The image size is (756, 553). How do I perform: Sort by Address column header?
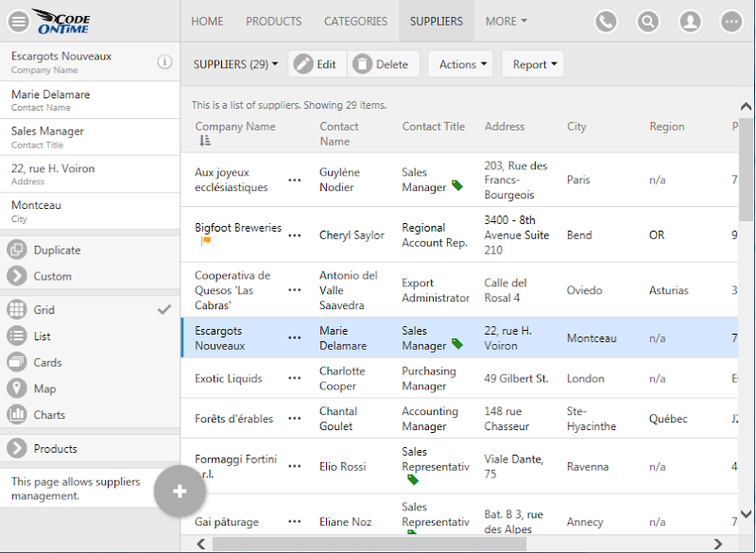click(x=505, y=127)
